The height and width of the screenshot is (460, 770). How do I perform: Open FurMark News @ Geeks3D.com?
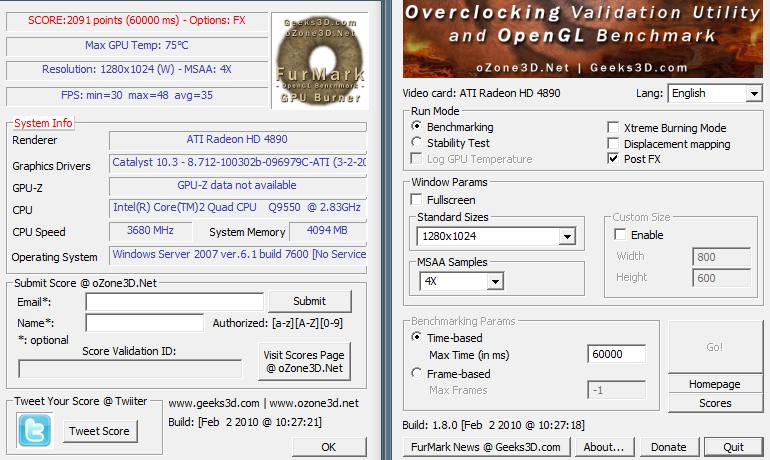coord(486,447)
